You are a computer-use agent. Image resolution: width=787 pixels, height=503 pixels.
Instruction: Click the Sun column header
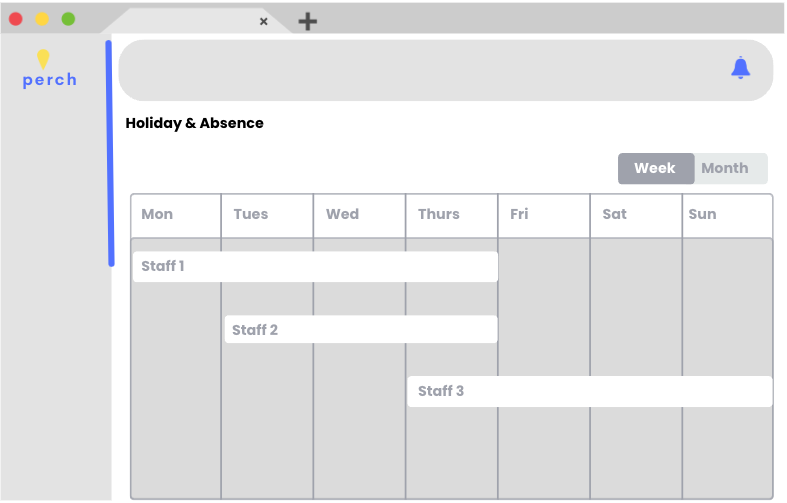727,215
